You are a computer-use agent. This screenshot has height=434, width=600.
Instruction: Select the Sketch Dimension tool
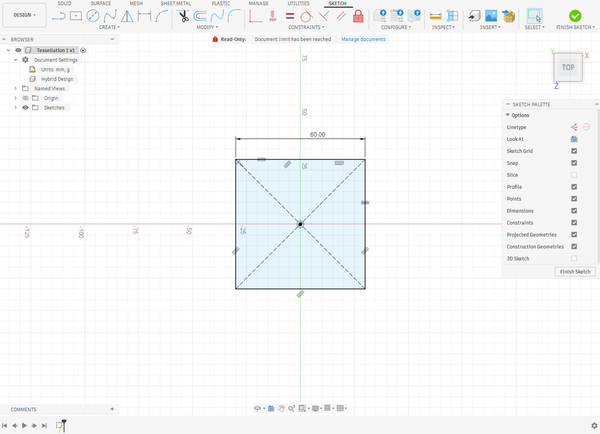click(144, 16)
